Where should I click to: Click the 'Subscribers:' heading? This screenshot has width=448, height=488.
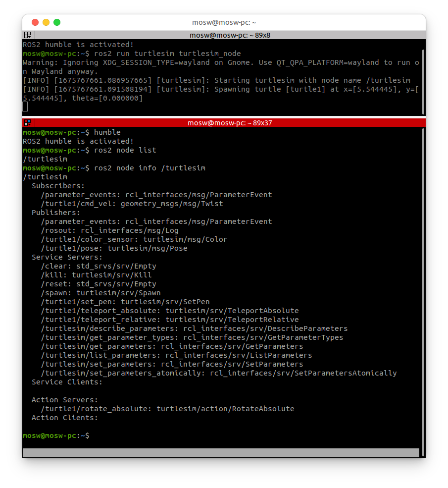coord(58,186)
